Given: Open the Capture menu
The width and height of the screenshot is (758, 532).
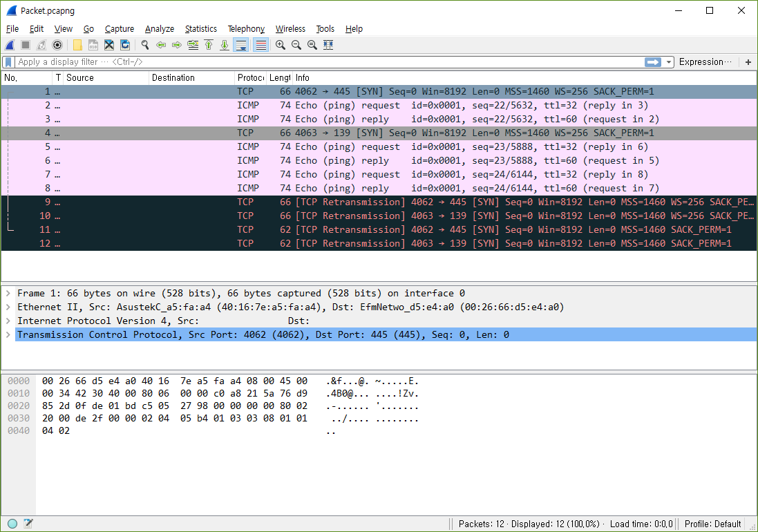Looking at the screenshot, I should click(x=120, y=29).
